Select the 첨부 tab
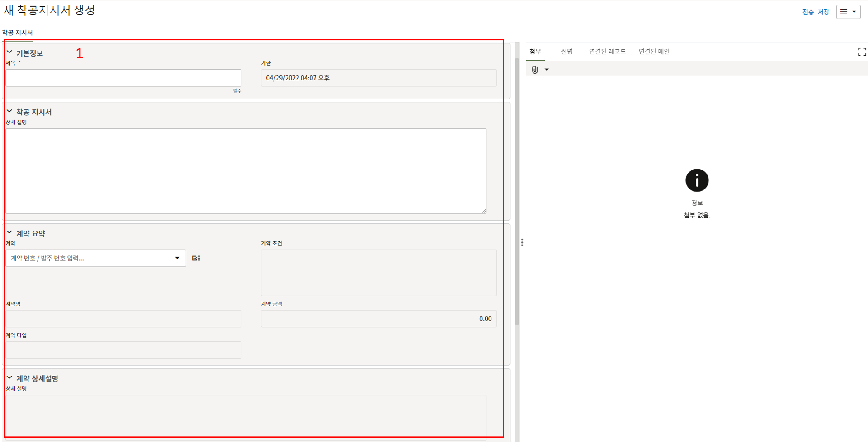 [535, 52]
